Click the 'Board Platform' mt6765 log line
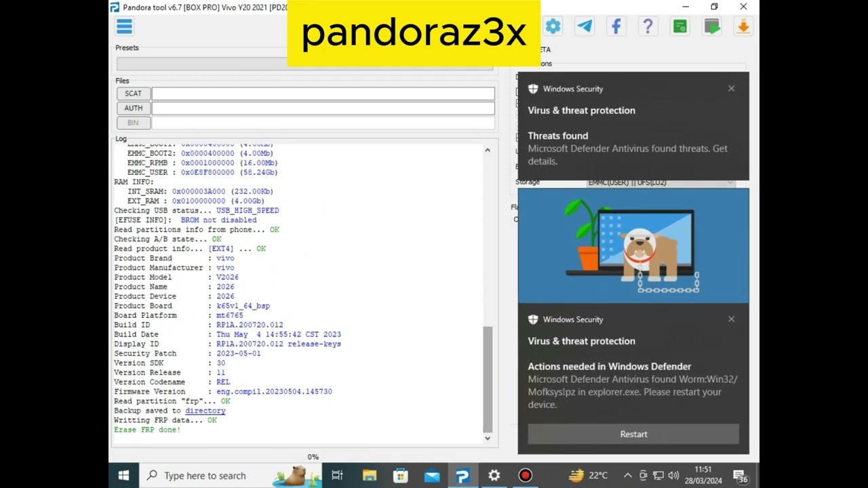 tap(178, 315)
